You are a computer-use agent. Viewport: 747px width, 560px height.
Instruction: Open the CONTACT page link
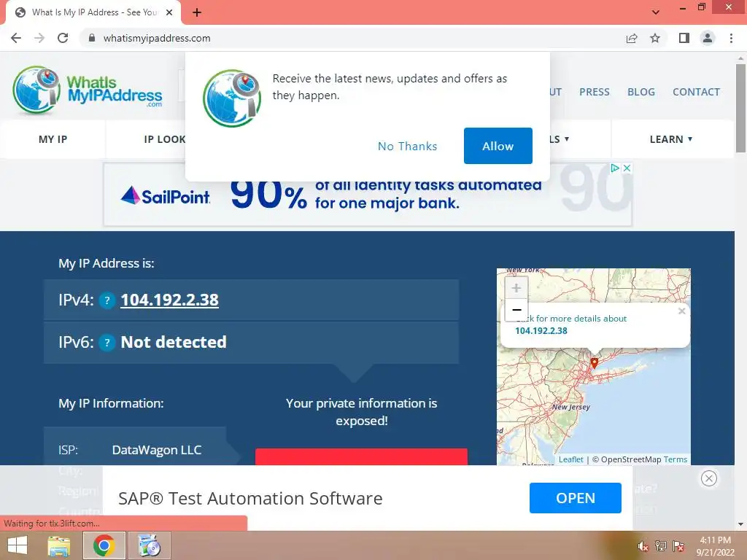click(696, 92)
